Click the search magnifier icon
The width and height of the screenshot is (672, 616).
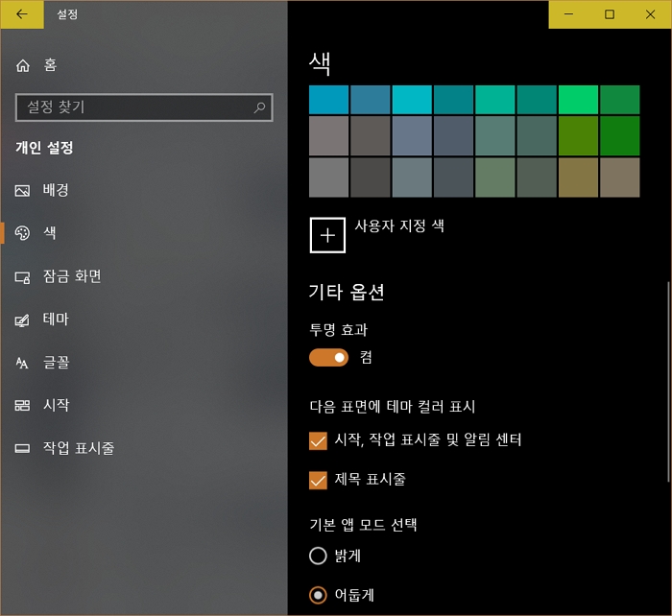pyautogui.click(x=259, y=107)
